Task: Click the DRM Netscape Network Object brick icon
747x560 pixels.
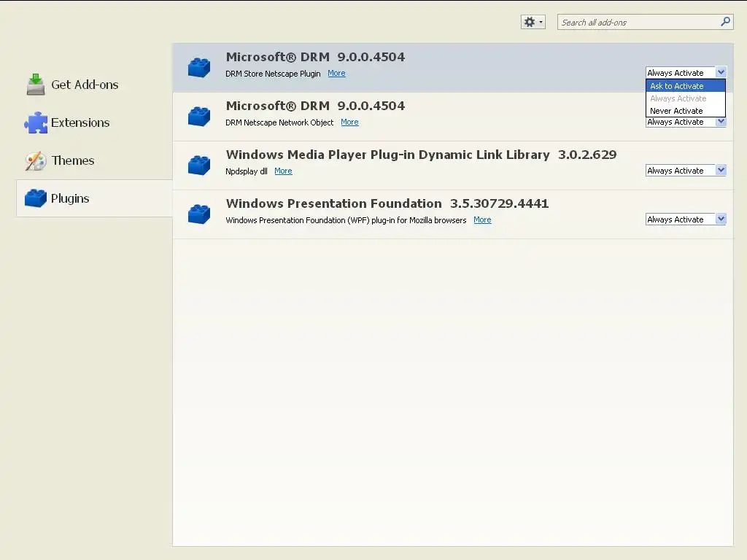Action: (199, 116)
